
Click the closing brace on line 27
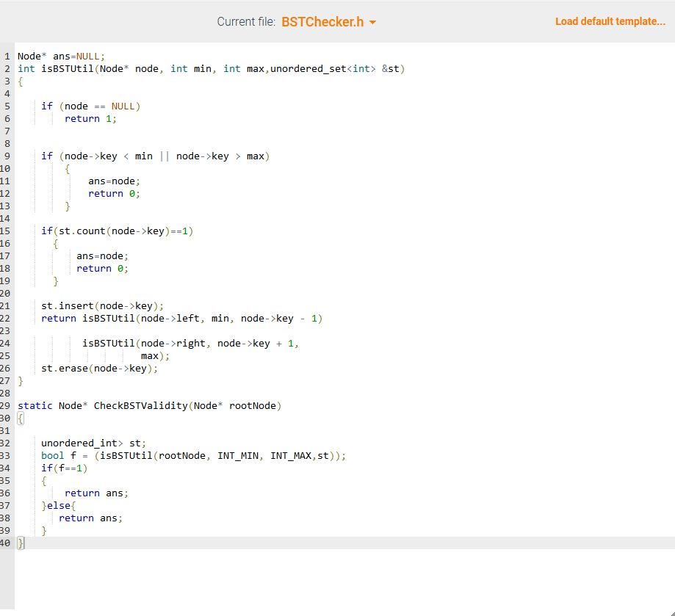point(20,380)
